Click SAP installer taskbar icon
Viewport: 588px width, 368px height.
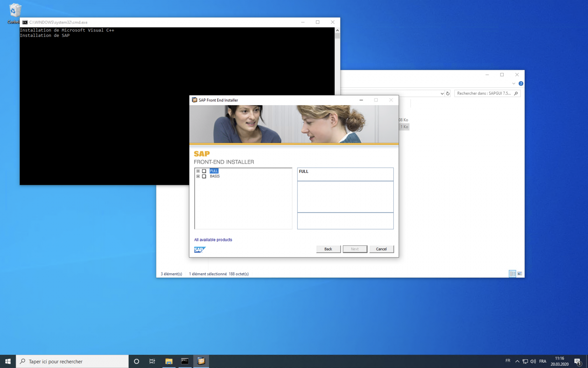tap(201, 361)
